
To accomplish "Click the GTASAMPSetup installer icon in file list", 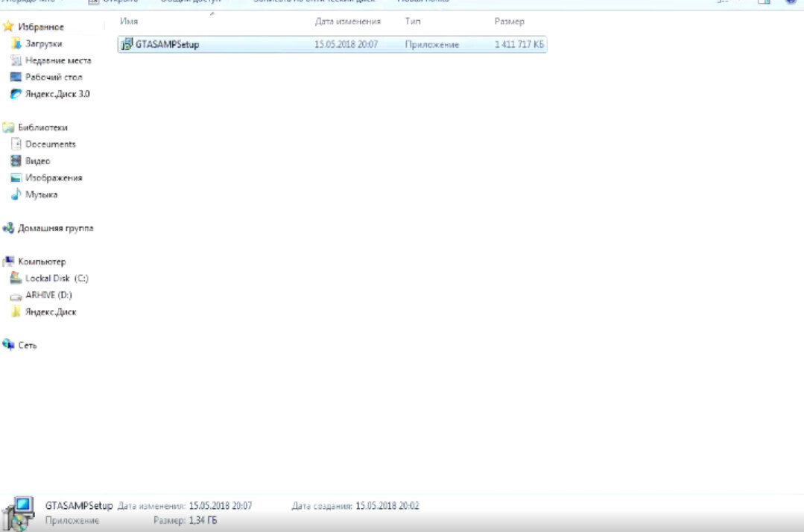I will 126,45.
